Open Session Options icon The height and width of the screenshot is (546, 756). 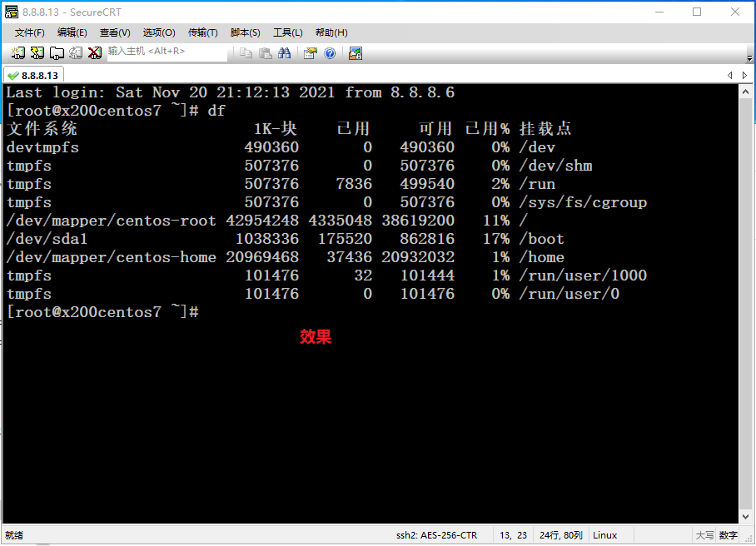pyautogui.click(x=311, y=53)
